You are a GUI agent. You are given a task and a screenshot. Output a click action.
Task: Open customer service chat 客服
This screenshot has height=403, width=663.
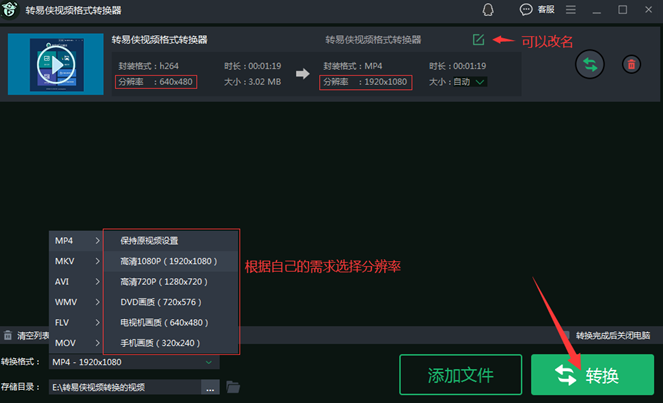pos(537,10)
